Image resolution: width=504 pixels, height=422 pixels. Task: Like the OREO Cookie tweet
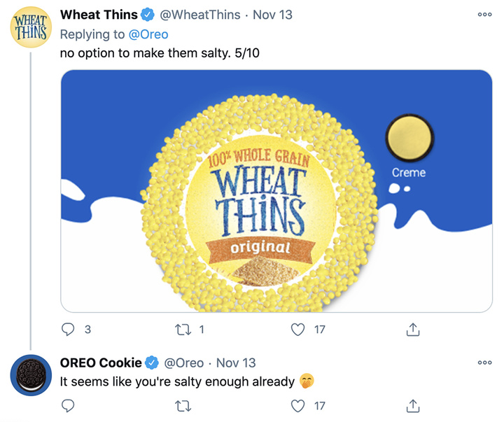(x=298, y=405)
